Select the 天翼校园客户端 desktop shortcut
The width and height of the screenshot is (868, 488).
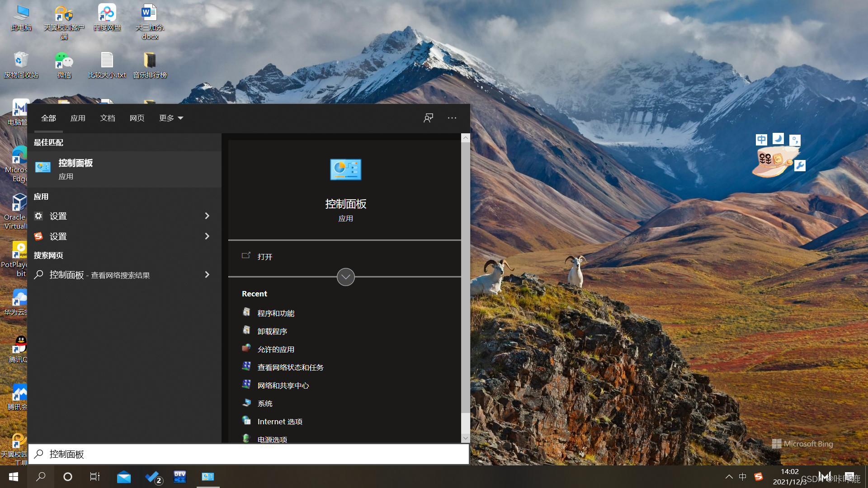click(x=64, y=22)
